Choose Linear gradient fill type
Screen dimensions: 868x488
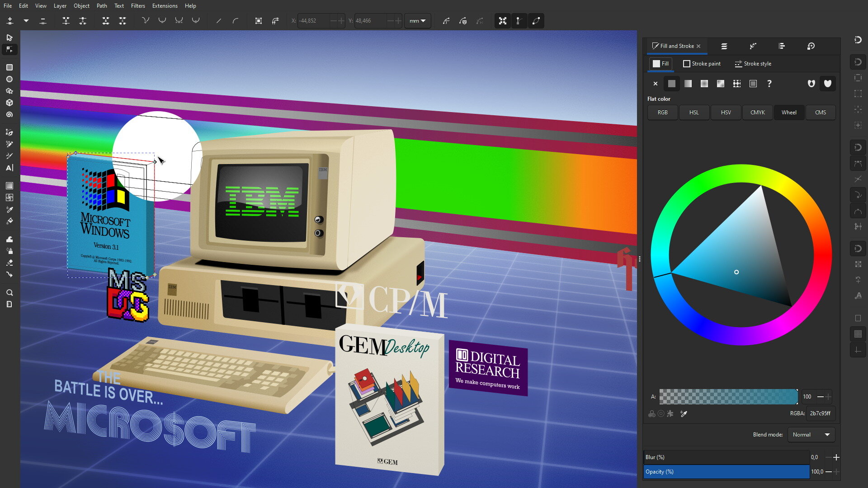[x=688, y=84]
